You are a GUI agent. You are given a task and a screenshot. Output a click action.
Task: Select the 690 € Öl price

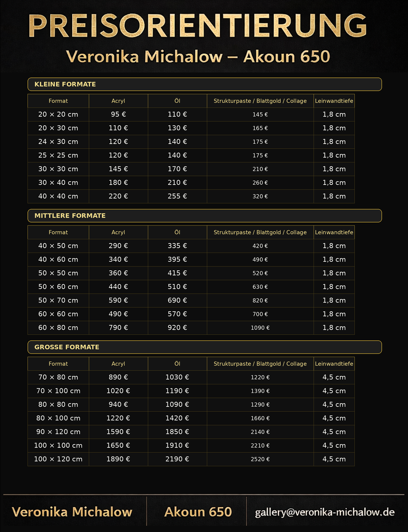177,300
